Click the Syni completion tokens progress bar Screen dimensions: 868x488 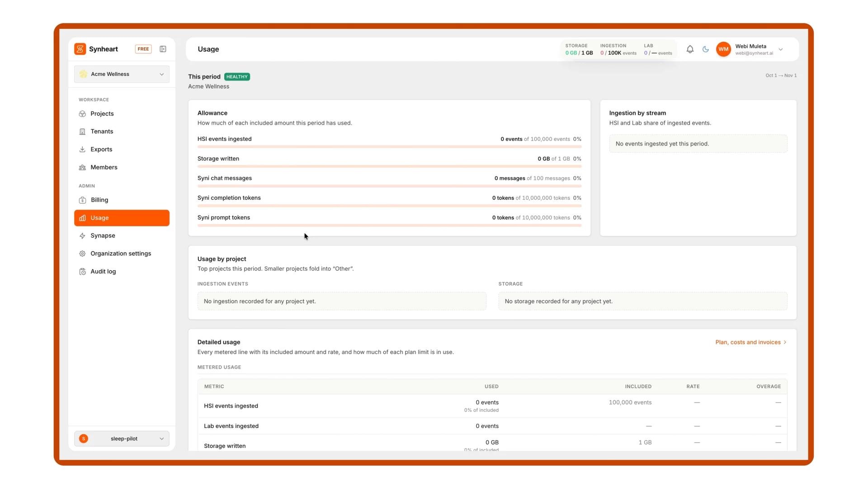tap(389, 206)
